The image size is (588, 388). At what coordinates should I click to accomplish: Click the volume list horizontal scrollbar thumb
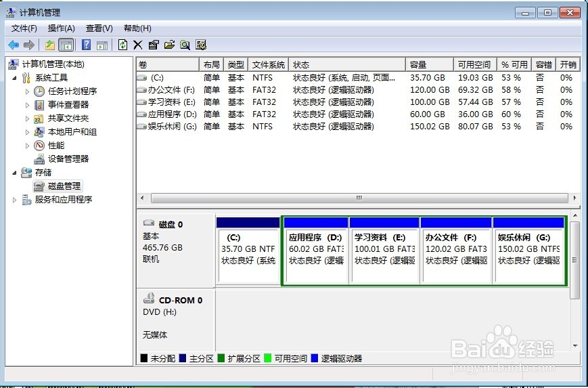359,198
